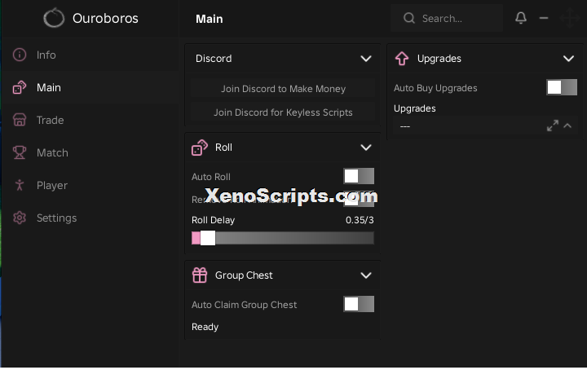
Task: Click the Discord section heading text
Action: (x=214, y=59)
